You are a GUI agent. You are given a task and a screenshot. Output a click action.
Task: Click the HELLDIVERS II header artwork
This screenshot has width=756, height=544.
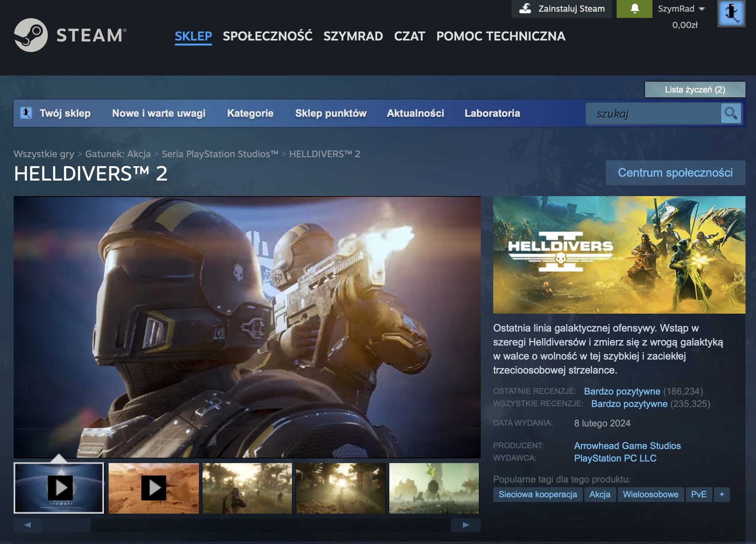coord(619,255)
